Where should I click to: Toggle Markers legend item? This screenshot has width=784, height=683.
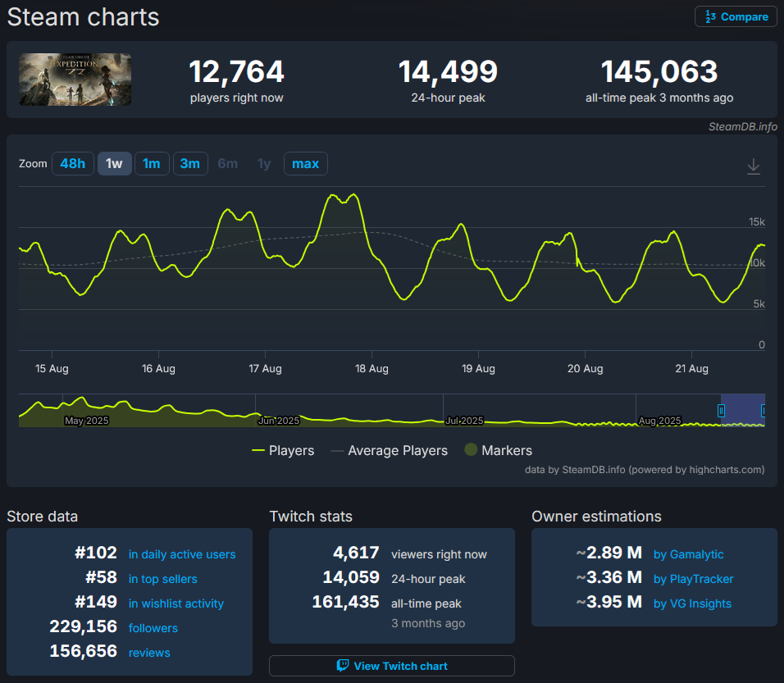click(x=499, y=450)
